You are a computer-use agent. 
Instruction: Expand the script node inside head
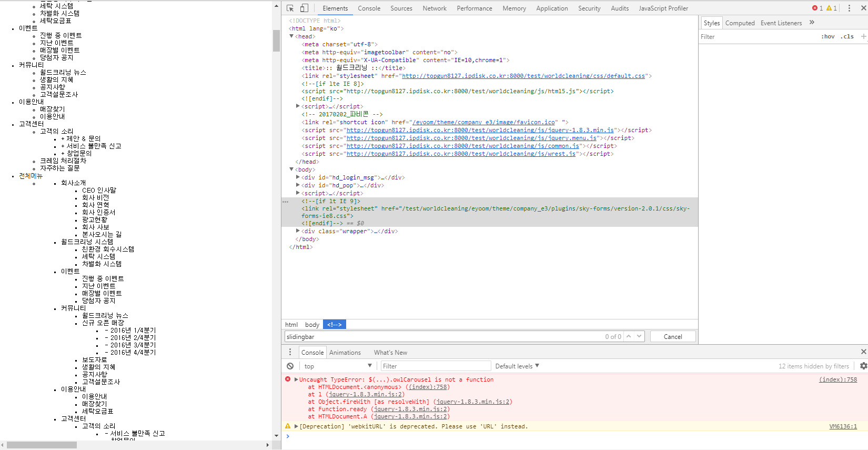tap(298, 106)
